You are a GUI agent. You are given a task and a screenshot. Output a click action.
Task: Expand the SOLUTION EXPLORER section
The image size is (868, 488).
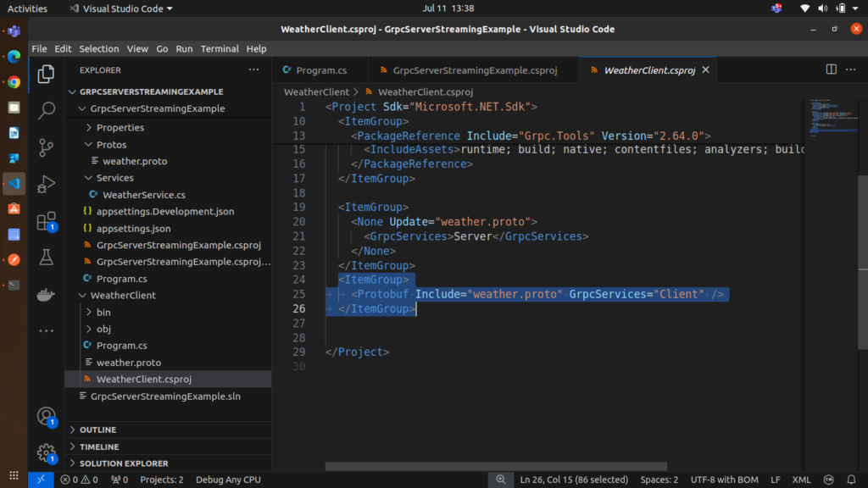pyautogui.click(x=123, y=463)
